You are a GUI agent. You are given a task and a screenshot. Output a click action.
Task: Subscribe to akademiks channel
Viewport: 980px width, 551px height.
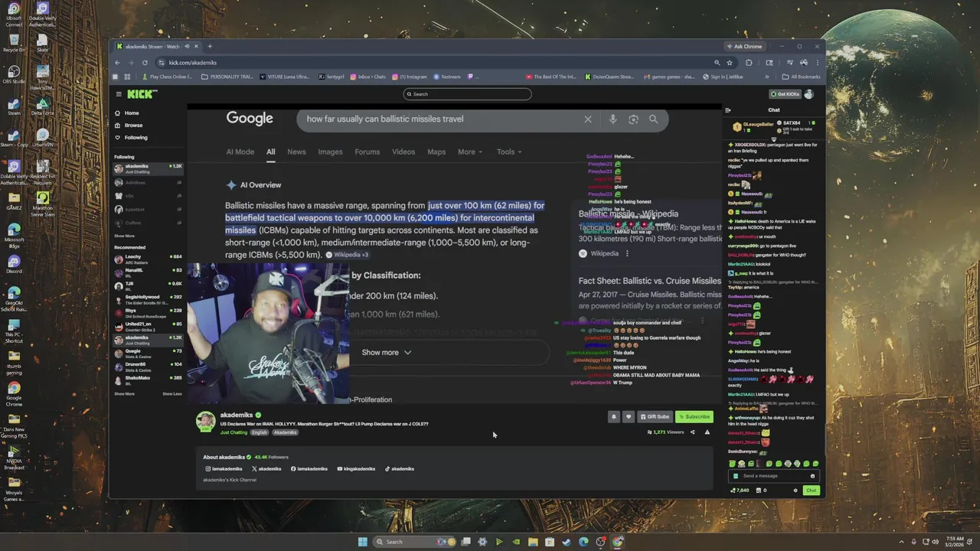(x=694, y=417)
